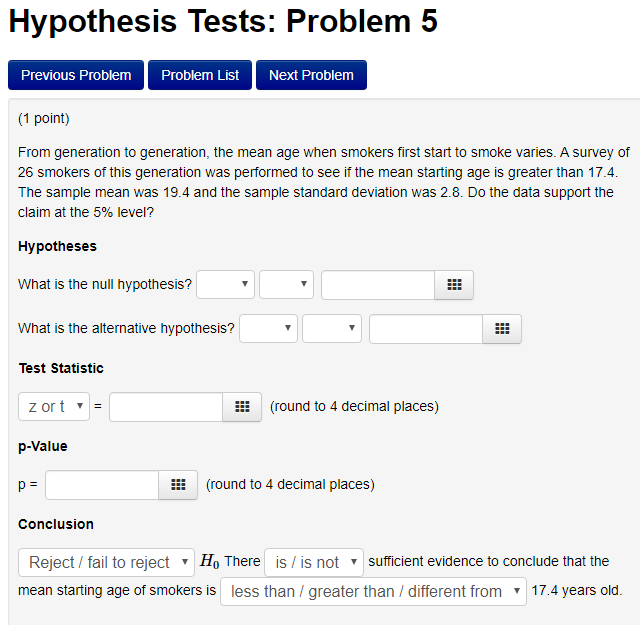
Task: Expand null hypothesis comparison operator dropdown
Action: coord(286,284)
